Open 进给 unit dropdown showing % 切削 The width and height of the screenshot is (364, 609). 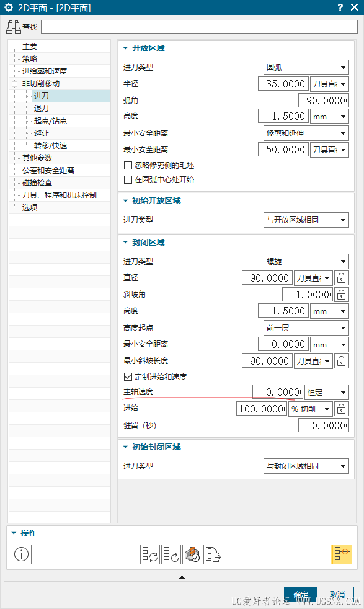[x=311, y=409]
